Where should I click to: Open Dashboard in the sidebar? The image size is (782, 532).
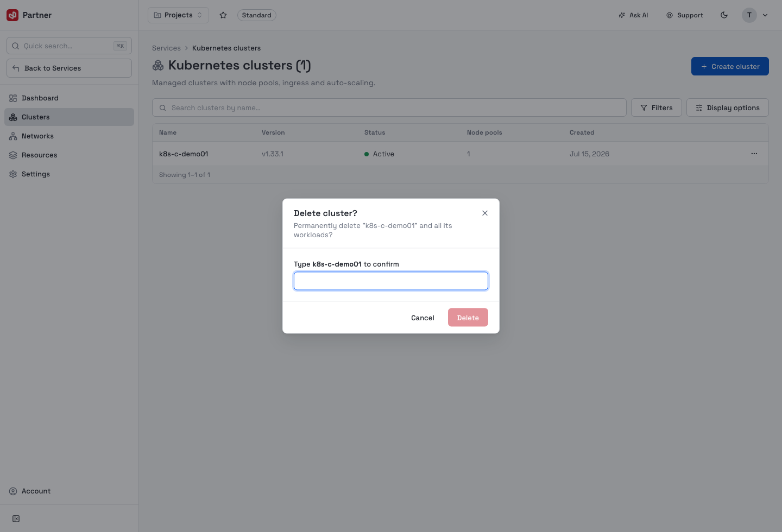click(x=69, y=98)
